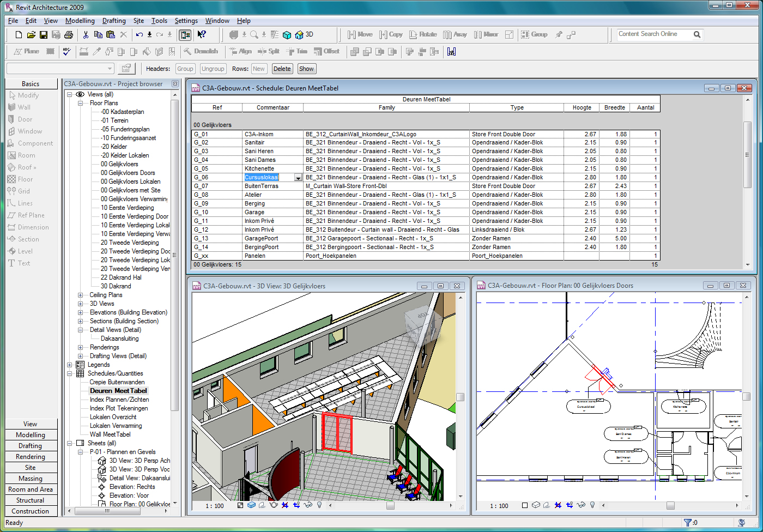Open the Modelling menu
This screenshot has width=763, height=532.
[80, 21]
